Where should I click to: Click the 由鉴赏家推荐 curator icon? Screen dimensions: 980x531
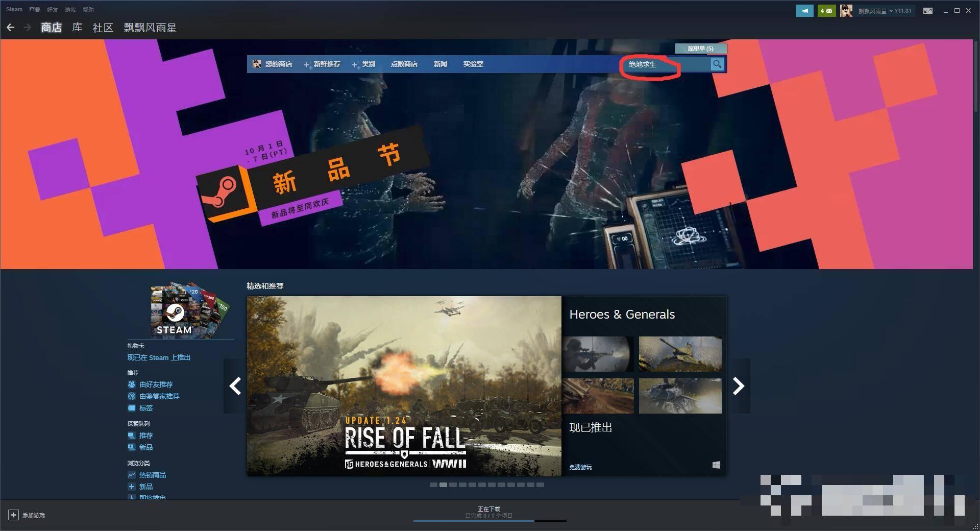pyautogui.click(x=132, y=396)
